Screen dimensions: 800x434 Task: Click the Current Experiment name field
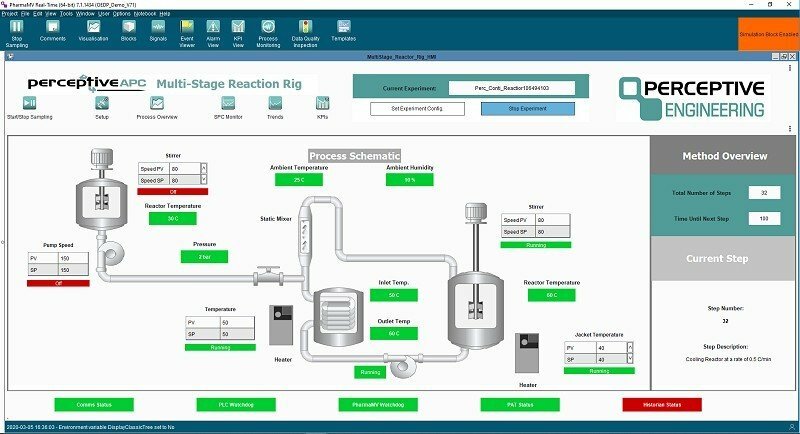512,88
